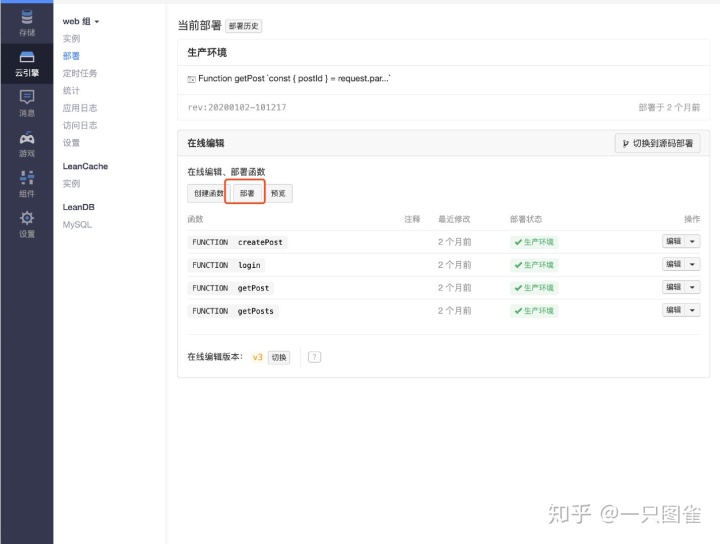Image resolution: width=720 pixels, height=544 pixels.
Task: Click the function icon beside Function getPost
Action: pyautogui.click(x=191, y=79)
